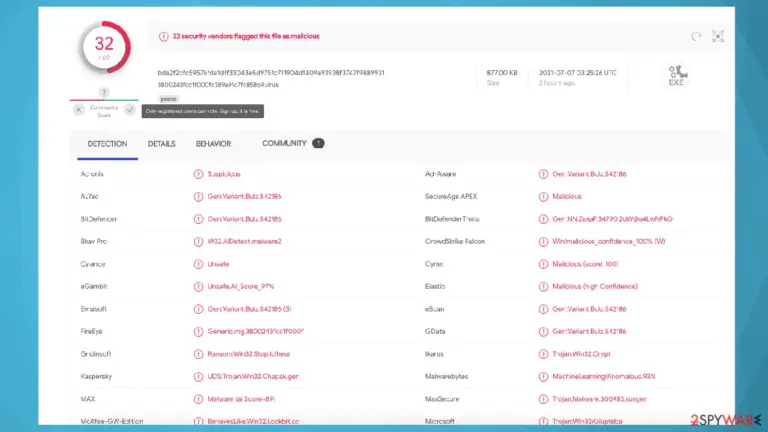The width and height of the screenshot is (768, 432).
Task: Click warning icon in eGambit row
Action: (x=198, y=287)
